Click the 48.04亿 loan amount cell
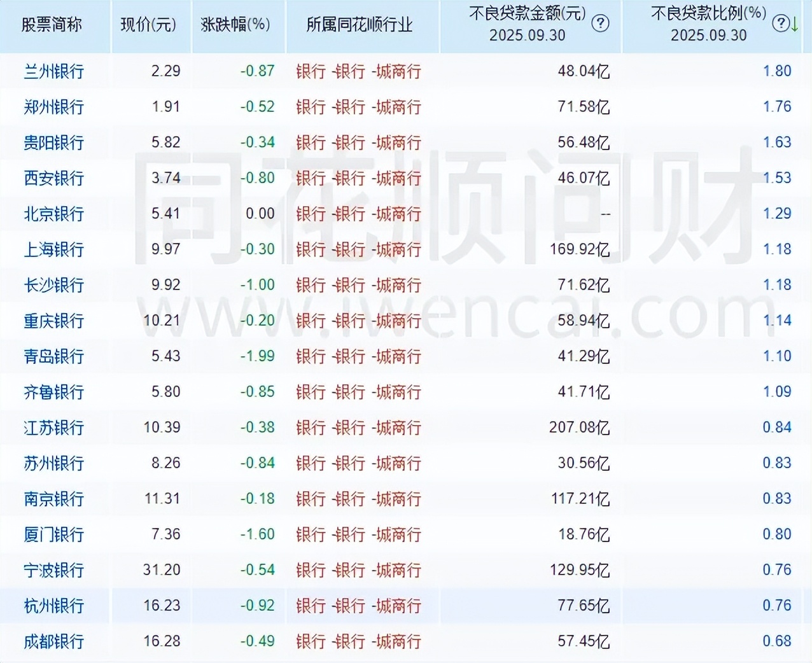Screen dimensions: 812x663 tap(584, 71)
